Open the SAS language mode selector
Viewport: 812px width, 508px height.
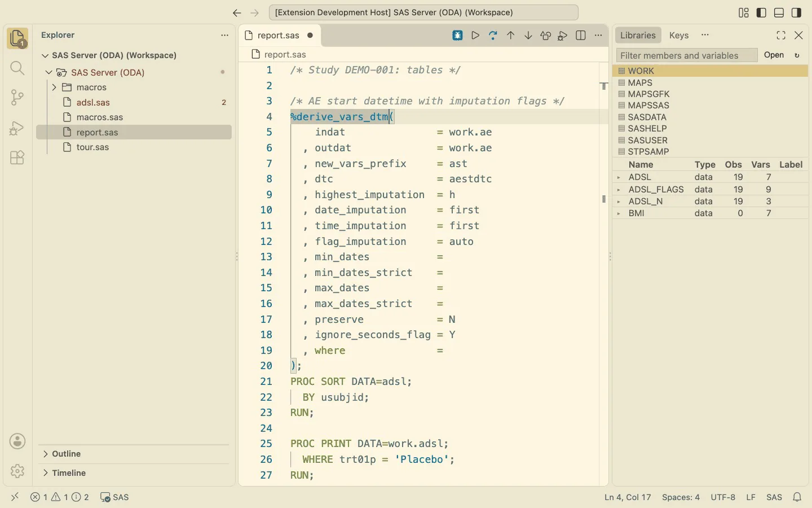click(774, 497)
